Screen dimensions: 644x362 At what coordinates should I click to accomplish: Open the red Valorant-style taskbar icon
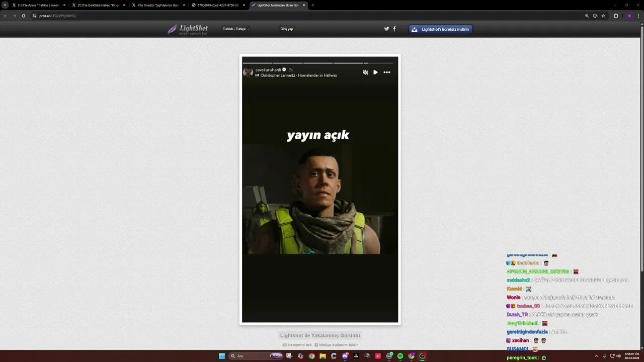tap(378, 356)
